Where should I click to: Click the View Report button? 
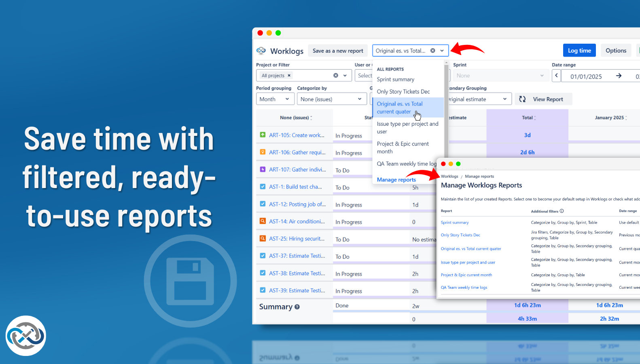[543, 99]
